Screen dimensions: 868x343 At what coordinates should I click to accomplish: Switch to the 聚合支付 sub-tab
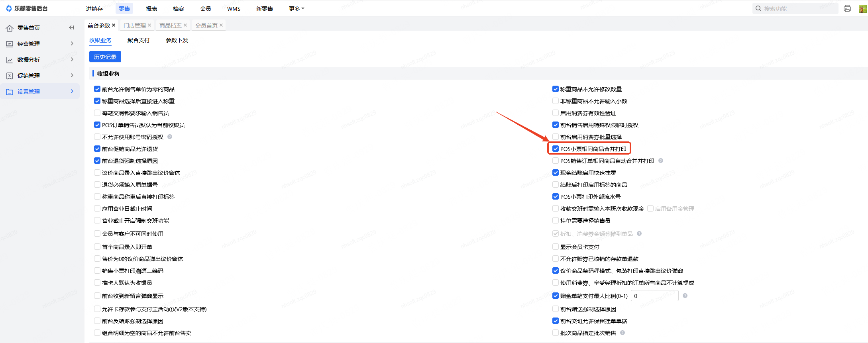point(139,40)
